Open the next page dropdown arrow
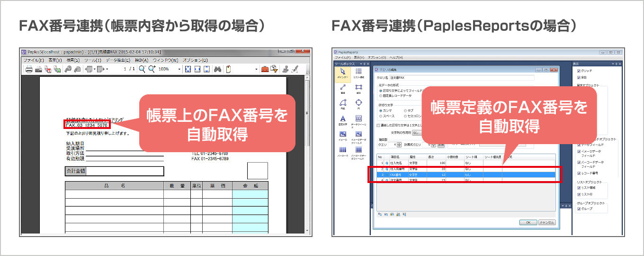 107,69
